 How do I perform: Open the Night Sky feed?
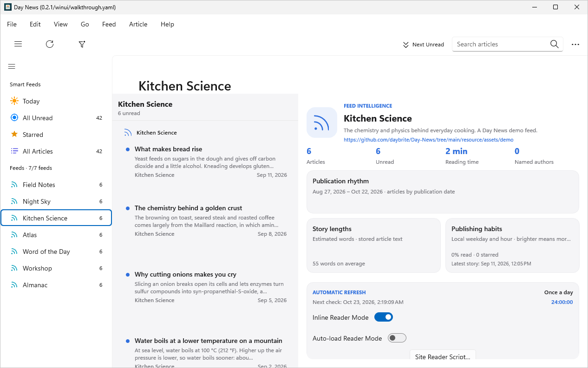[x=56, y=201]
